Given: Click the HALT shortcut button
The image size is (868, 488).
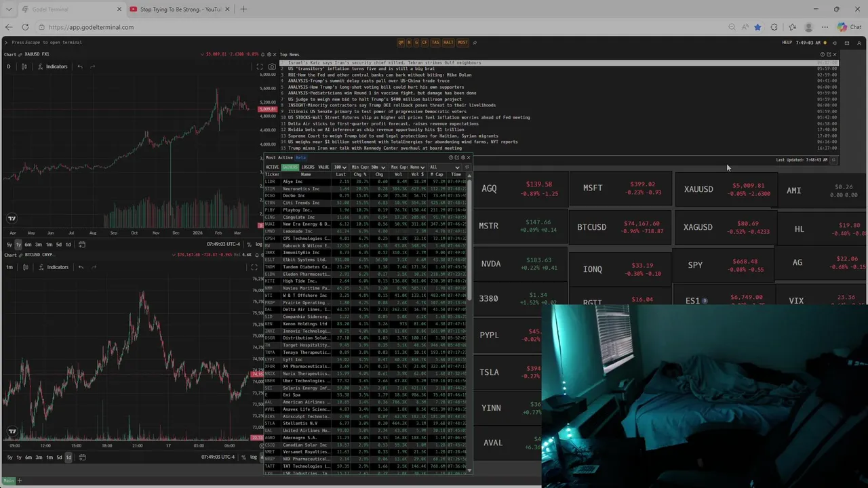Looking at the screenshot, I should [x=448, y=43].
